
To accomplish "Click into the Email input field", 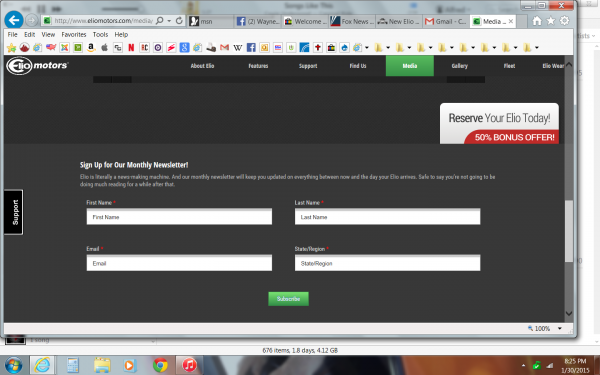I will (x=179, y=263).
